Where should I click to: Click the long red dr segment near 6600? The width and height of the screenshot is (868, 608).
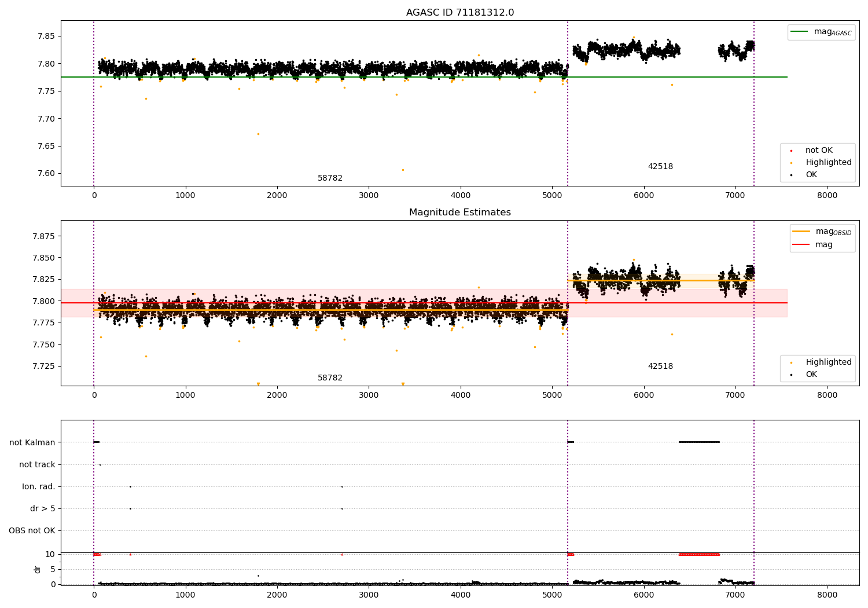click(699, 554)
